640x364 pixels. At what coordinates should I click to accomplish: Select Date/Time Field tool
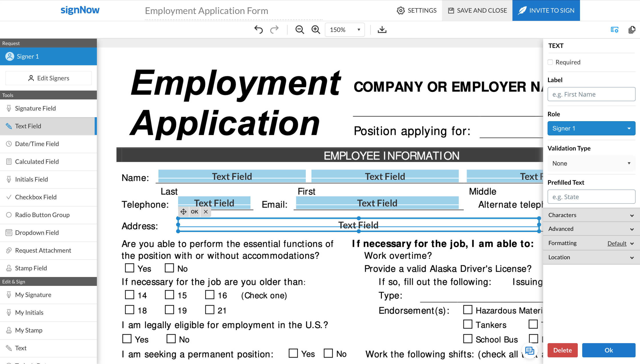pyautogui.click(x=37, y=144)
